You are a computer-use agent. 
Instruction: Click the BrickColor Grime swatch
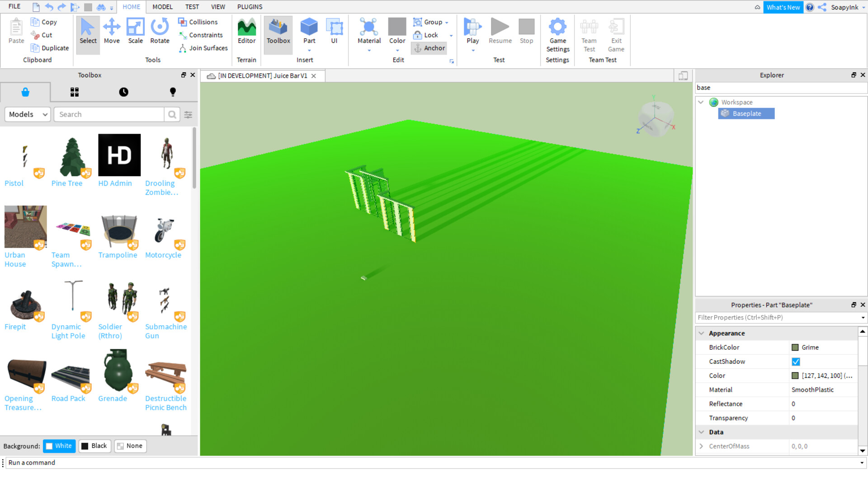tap(795, 347)
